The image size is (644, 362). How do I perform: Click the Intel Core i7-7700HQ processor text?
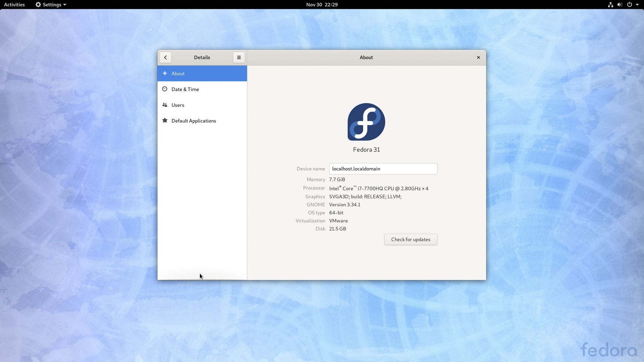tap(379, 188)
